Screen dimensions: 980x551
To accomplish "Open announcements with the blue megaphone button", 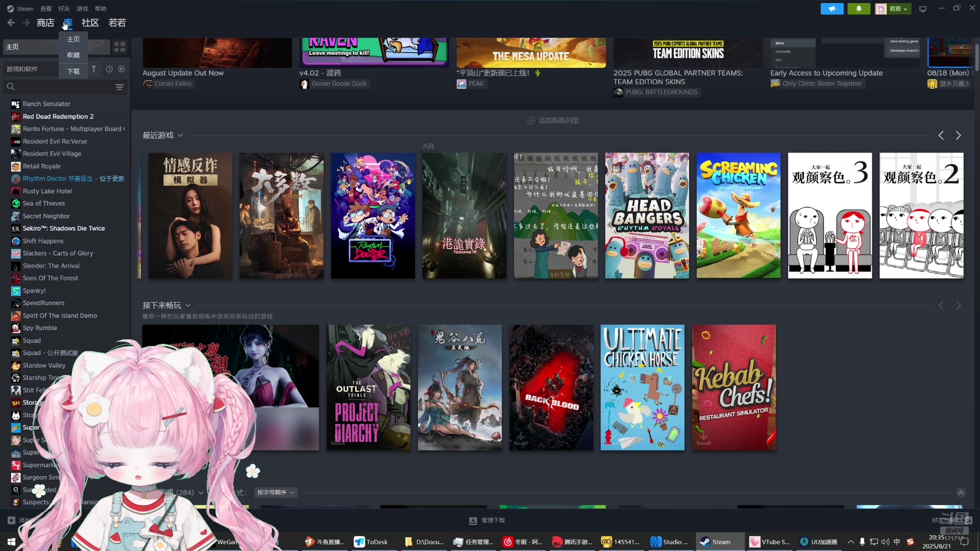I will [832, 9].
